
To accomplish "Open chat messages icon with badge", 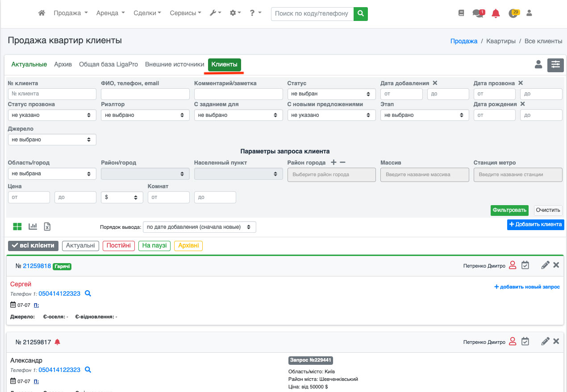I will coord(478,13).
